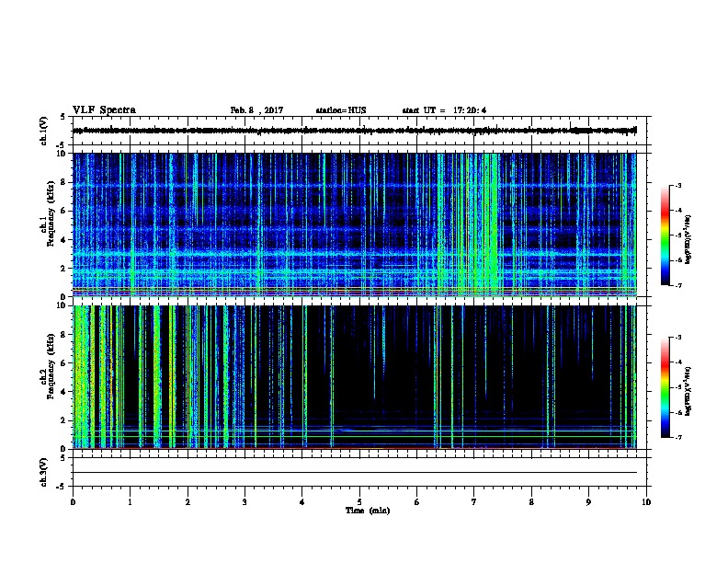The width and height of the screenshot is (728, 563).
Task: Click the time axis tick label "1"
Action: click(130, 502)
